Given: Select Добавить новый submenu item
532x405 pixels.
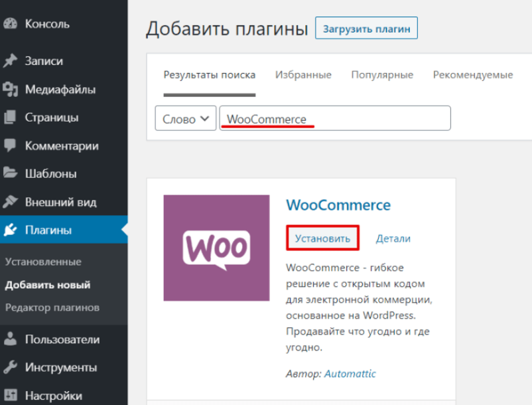Looking at the screenshot, I should pos(48,285).
